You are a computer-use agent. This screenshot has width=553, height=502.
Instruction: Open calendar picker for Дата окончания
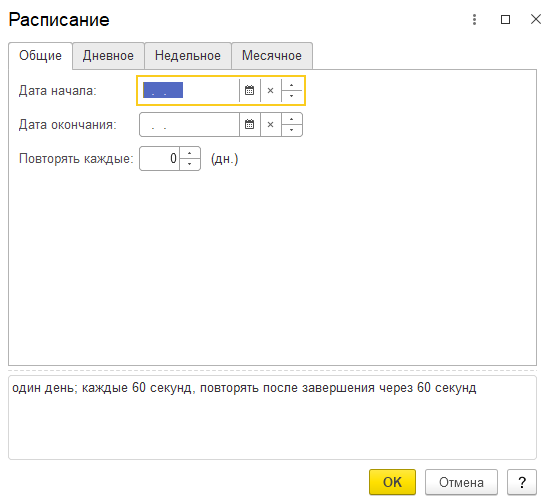(250, 125)
